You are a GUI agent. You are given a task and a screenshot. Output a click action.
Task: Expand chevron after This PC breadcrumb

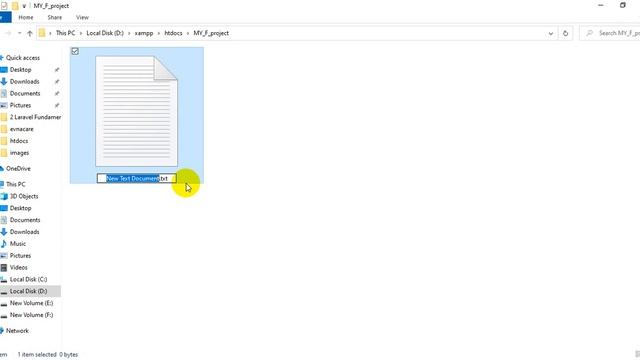click(x=81, y=33)
